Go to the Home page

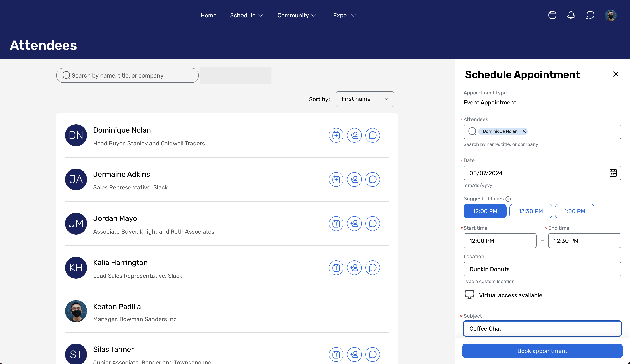pyautogui.click(x=208, y=15)
